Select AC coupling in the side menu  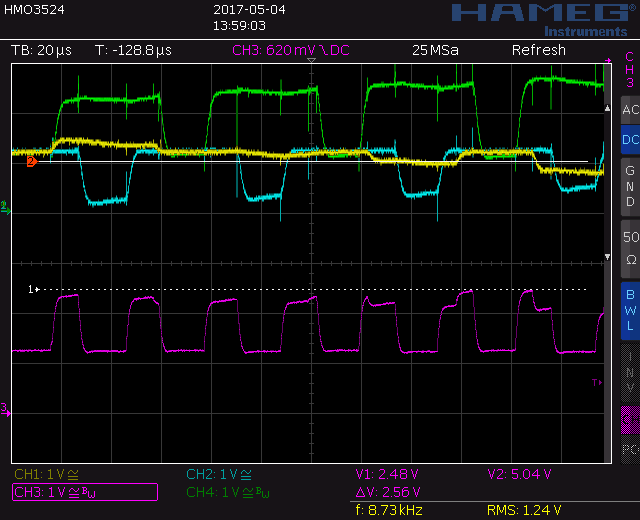tap(630, 110)
